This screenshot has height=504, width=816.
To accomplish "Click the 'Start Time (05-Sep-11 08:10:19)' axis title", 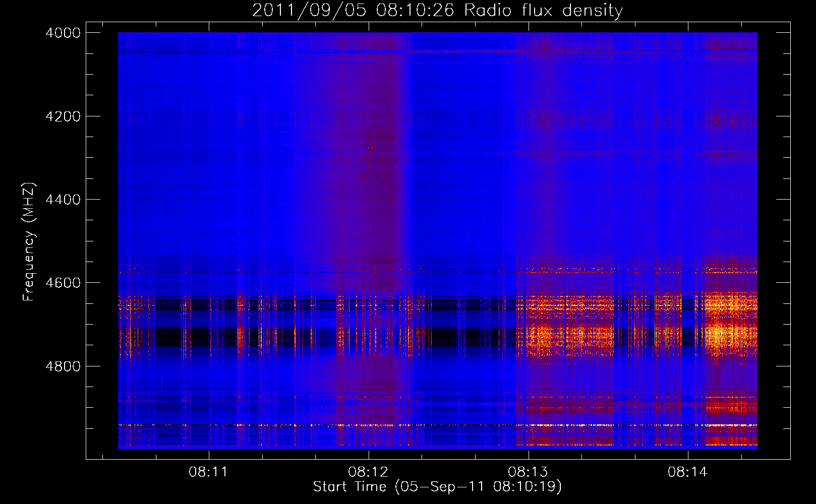I will pyautogui.click(x=437, y=487).
